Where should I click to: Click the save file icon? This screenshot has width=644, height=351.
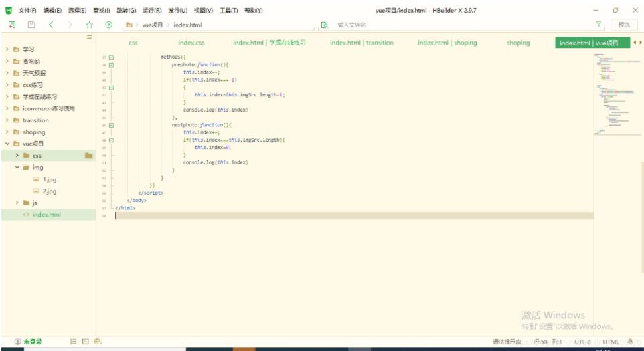click(x=31, y=25)
